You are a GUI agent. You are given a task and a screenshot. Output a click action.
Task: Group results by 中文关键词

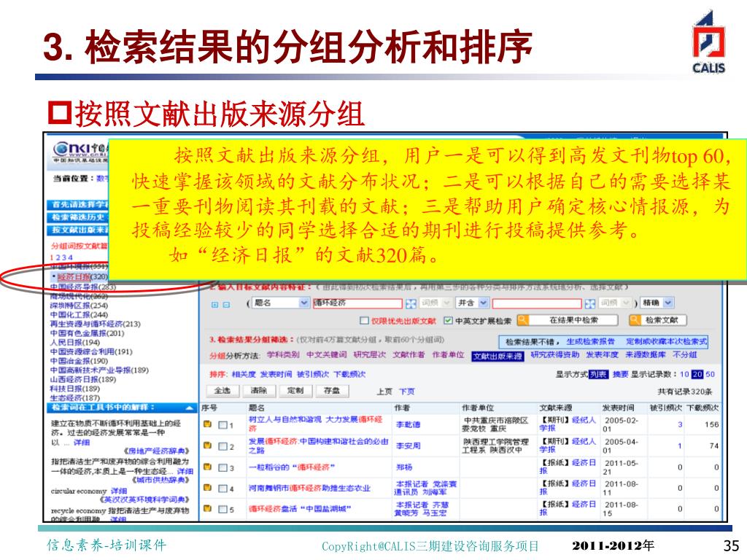[x=326, y=355]
